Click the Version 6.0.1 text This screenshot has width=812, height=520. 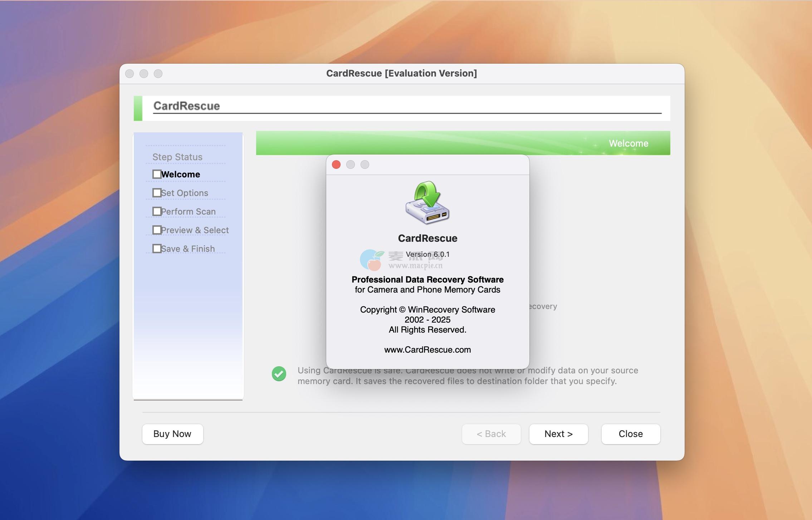pyautogui.click(x=427, y=254)
